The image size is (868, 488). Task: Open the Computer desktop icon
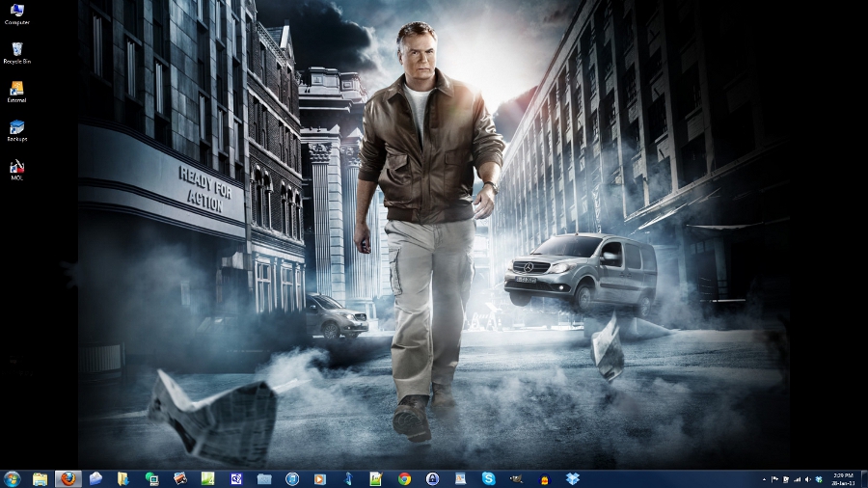tap(16, 14)
